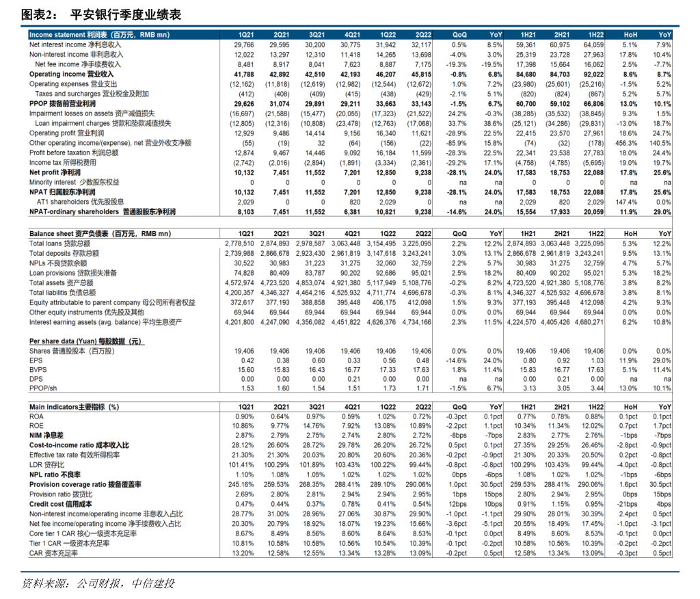The height and width of the screenshot is (599, 700).
Task: Select the Per share data heading
Action: pyautogui.click(x=85, y=341)
